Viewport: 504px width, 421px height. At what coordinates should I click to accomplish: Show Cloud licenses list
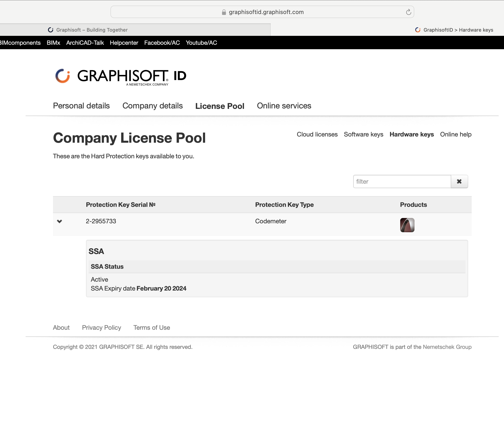coord(317,134)
